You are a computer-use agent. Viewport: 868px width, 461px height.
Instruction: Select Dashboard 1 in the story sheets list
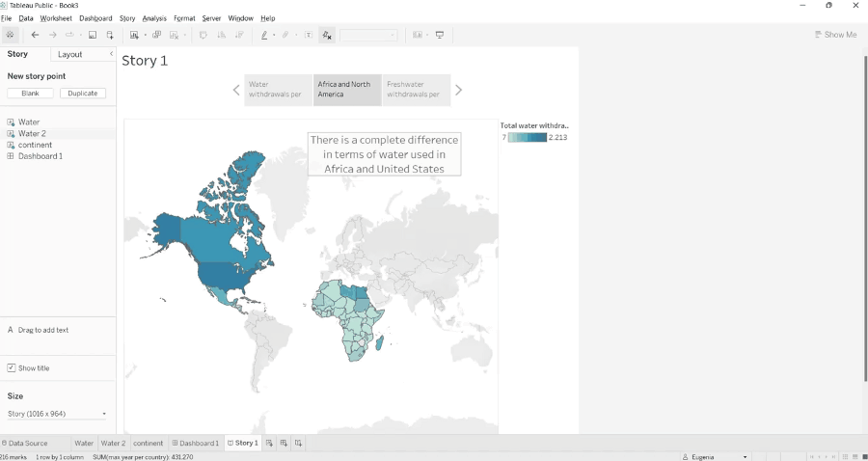[x=40, y=156]
